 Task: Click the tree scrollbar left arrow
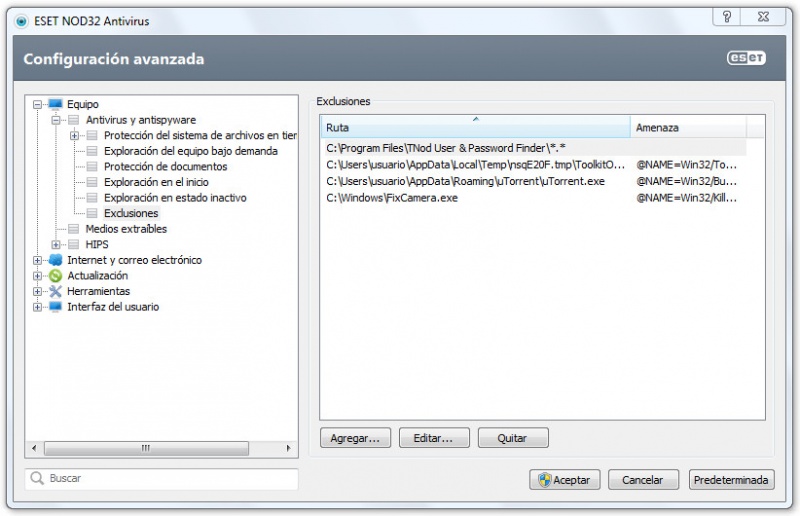(34, 448)
